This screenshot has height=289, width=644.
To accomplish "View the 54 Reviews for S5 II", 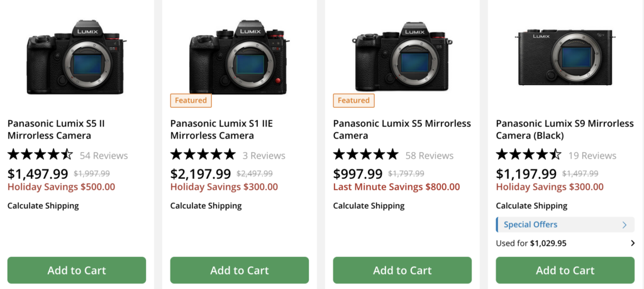I will (104, 156).
